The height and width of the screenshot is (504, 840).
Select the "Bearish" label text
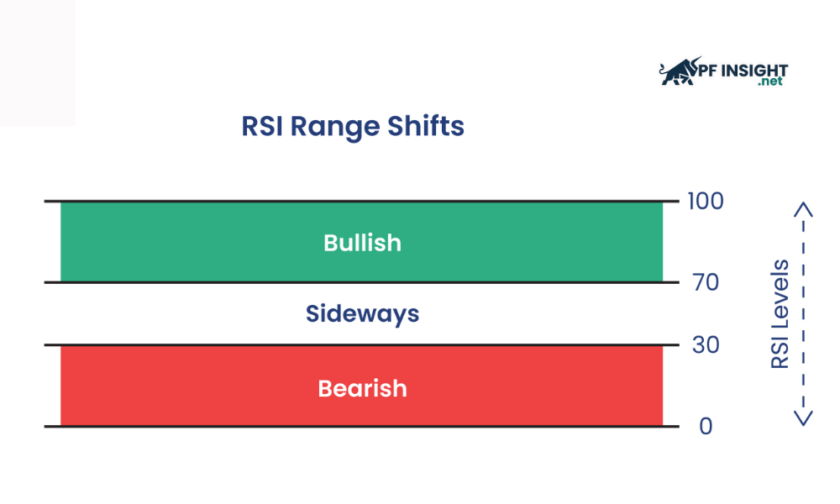click(x=362, y=389)
